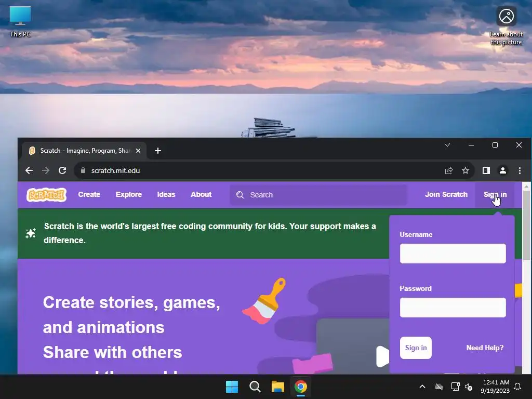532x399 pixels.
Task: Select the Scratch - Imagine, Program tab
Action: (84, 151)
